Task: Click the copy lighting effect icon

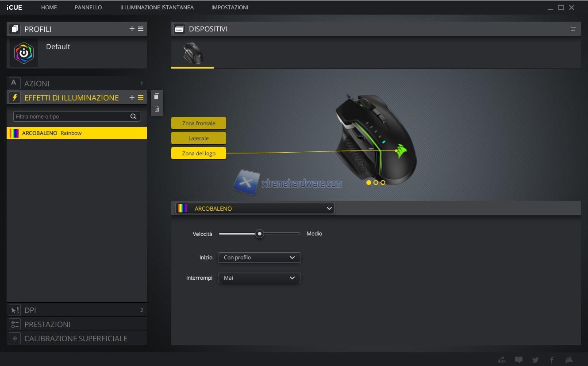Action: [157, 96]
